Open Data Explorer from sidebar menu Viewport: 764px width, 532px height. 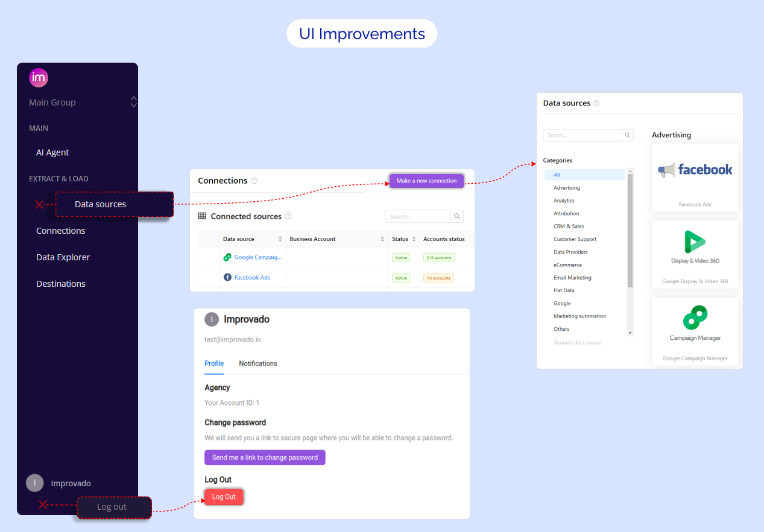[63, 257]
